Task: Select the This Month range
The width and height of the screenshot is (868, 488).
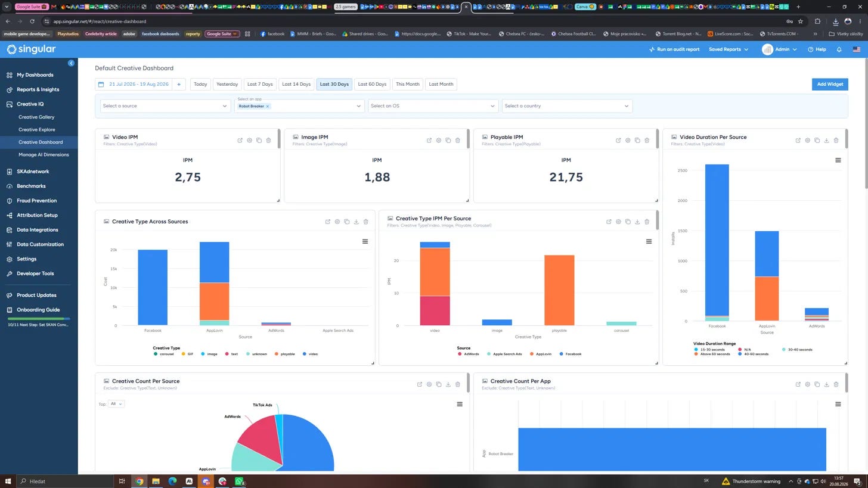Action: [x=408, y=85]
